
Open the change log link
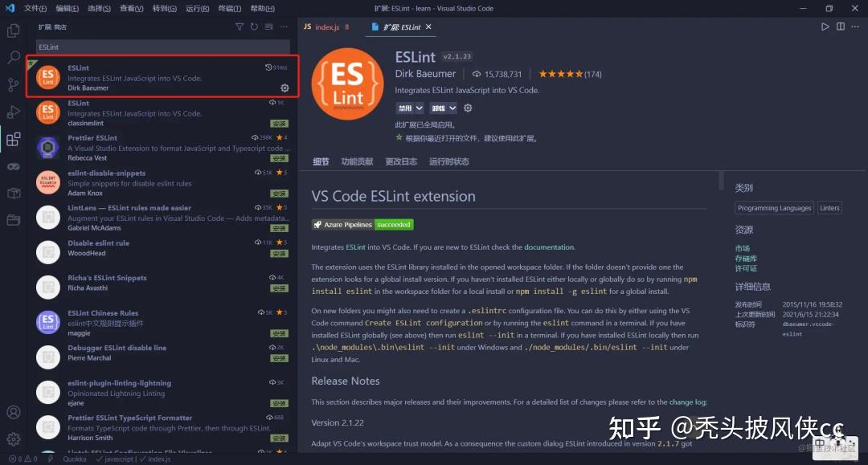click(x=687, y=402)
